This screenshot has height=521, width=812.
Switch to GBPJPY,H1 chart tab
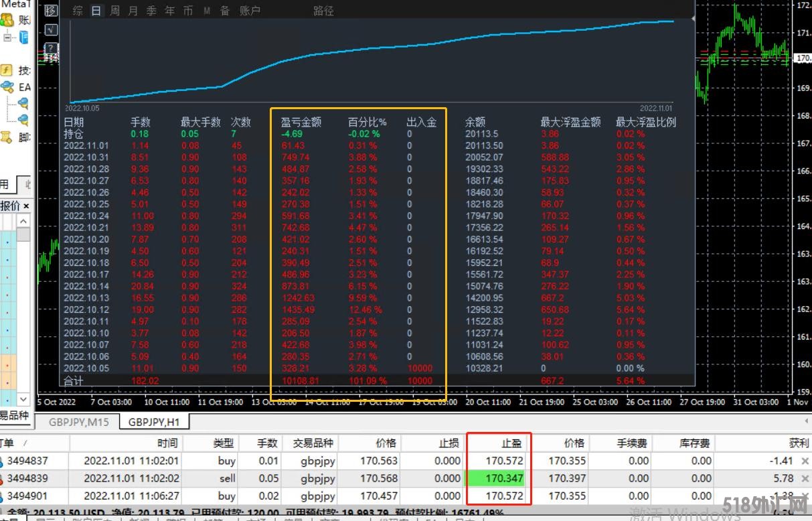pyautogui.click(x=155, y=422)
